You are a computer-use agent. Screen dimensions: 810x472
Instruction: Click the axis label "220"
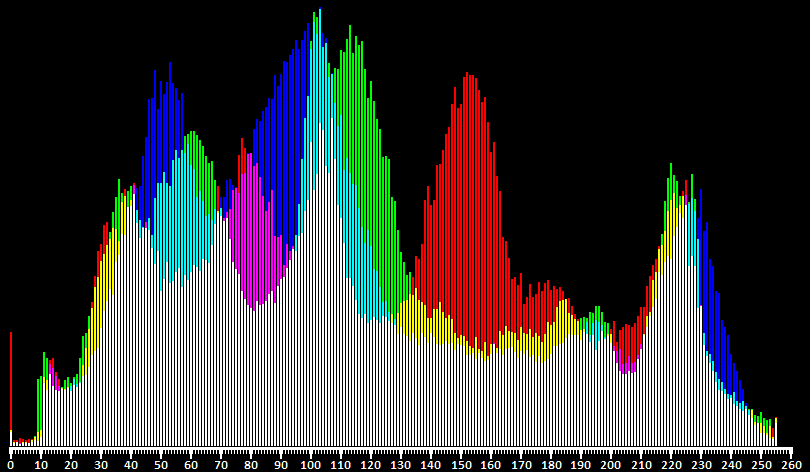click(x=671, y=464)
